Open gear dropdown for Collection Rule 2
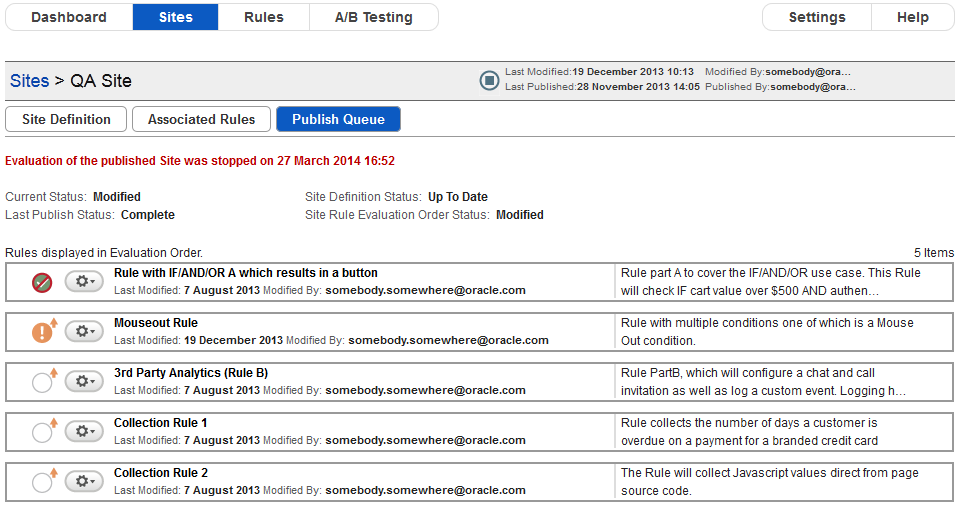The height and width of the screenshot is (505, 957). pyautogui.click(x=84, y=482)
